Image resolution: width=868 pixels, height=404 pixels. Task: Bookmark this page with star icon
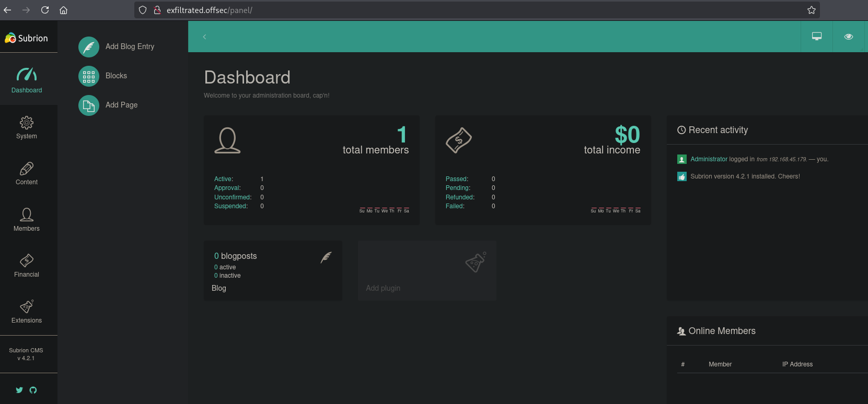[811, 10]
